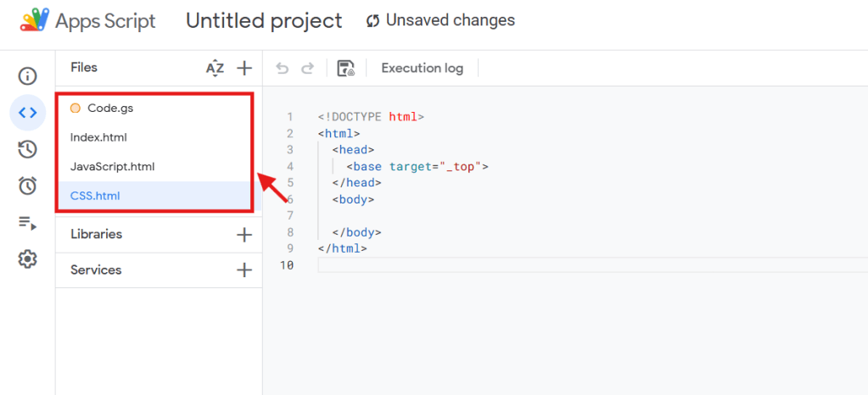Add a service with the plus button

pyautogui.click(x=244, y=270)
